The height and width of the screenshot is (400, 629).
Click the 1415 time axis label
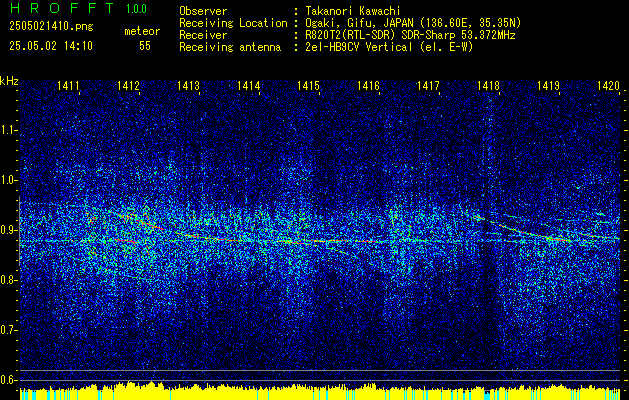pos(308,85)
